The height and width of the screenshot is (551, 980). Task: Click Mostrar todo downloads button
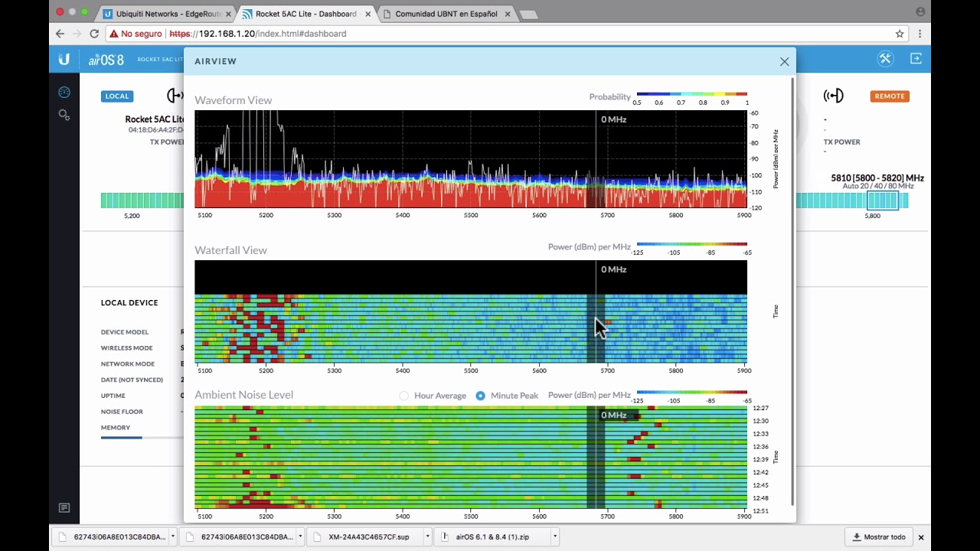(x=879, y=537)
